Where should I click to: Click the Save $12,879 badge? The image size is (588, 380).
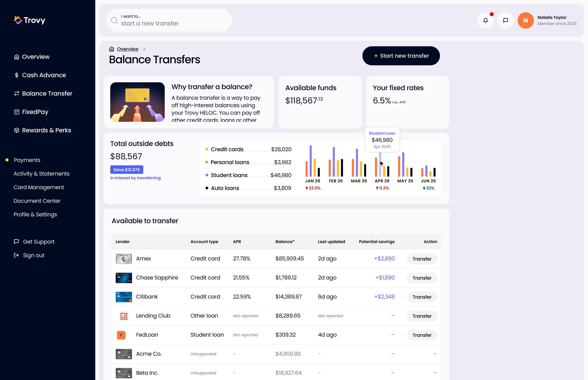pyautogui.click(x=127, y=170)
